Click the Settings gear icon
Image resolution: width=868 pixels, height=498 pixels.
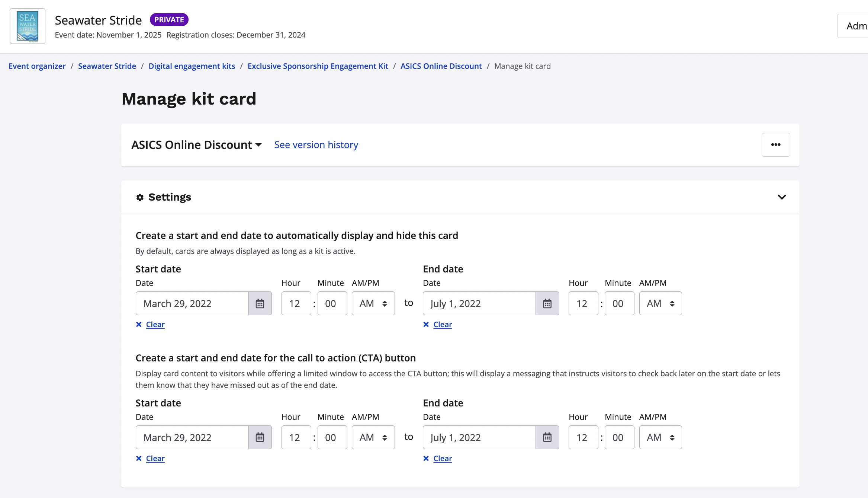140,197
